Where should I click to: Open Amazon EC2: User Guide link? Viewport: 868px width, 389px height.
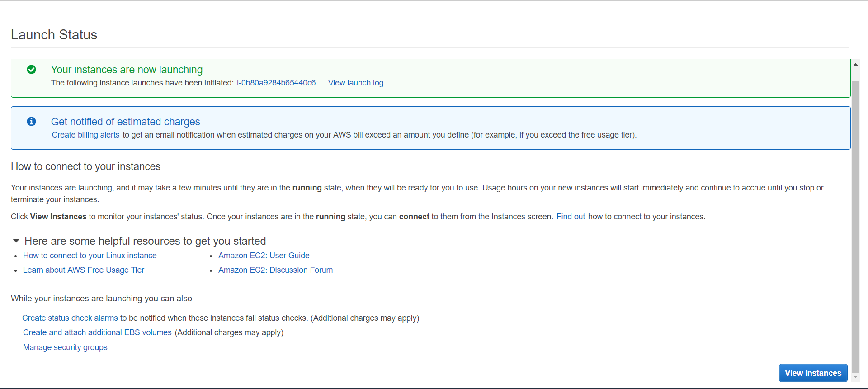click(264, 256)
